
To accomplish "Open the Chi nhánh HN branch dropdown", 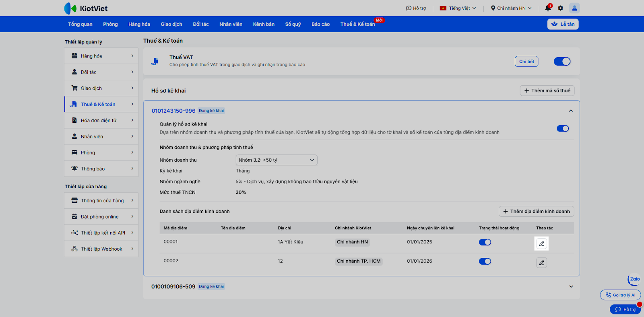I will point(511,8).
